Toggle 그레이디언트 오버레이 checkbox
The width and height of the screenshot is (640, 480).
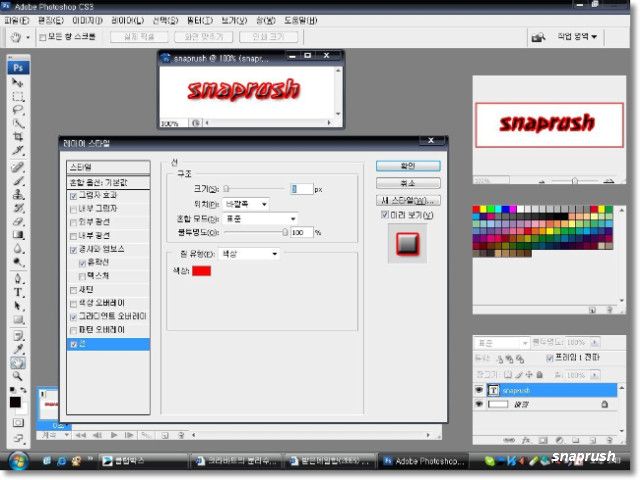pos(73,317)
